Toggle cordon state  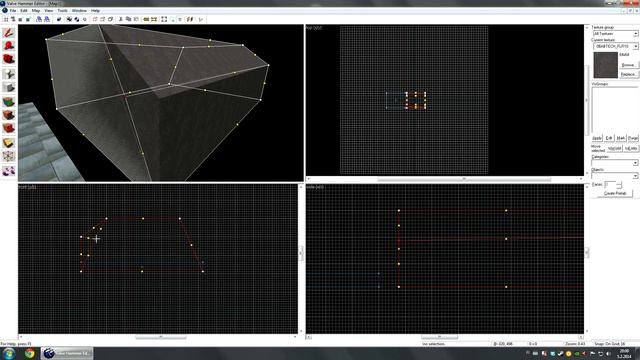[146, 19]
